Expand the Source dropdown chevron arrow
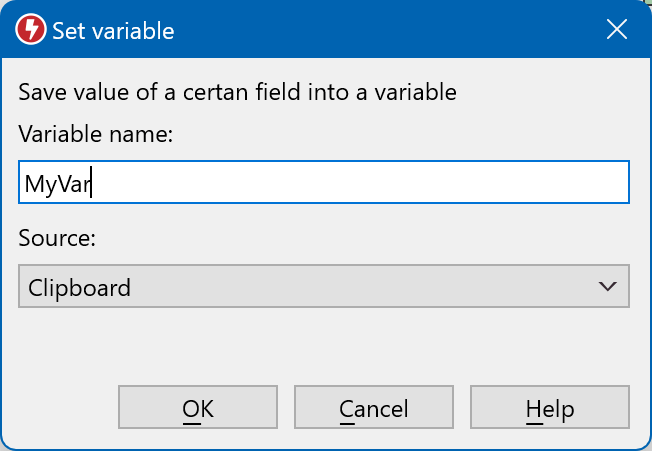Viewport: 652px width, 451px height. [x=606, y=287]
